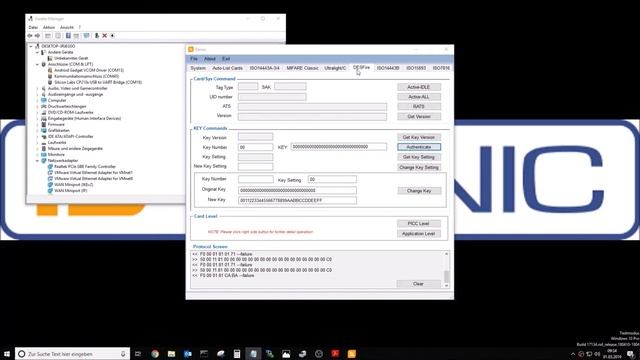Open Google Chrome from the taskbar
640x360 pixels.
[155, 354]
